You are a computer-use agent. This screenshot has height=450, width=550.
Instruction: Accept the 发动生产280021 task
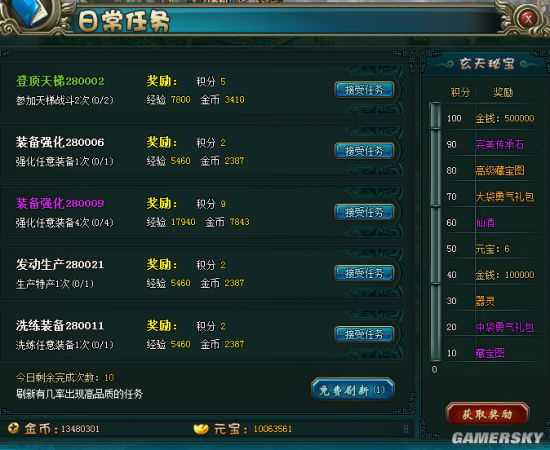tap(364, 273)
